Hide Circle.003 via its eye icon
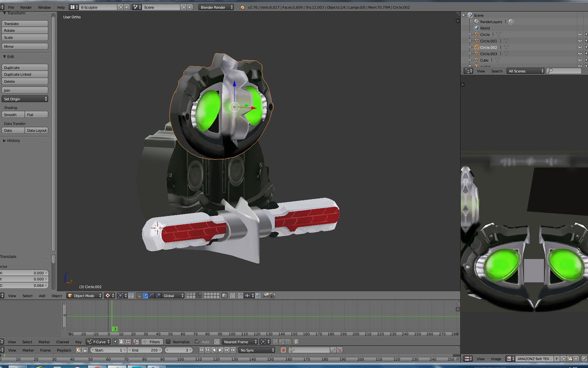 580,54
